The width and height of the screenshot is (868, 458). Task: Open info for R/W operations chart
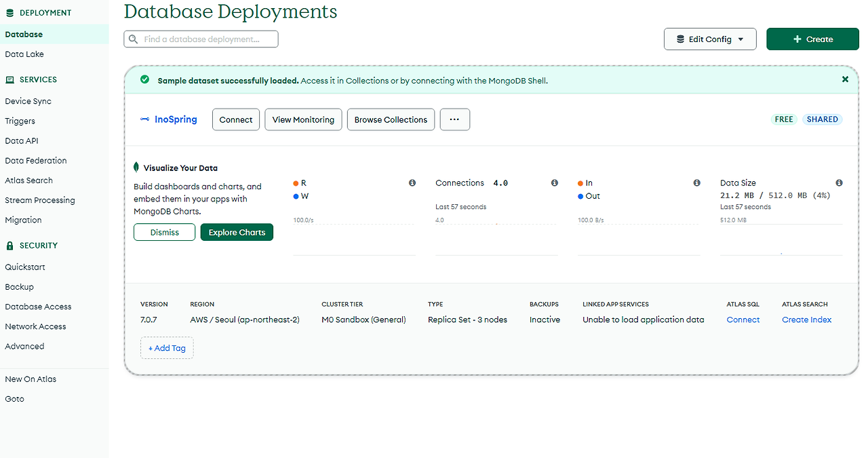pyautogui.click(x=412, y=183)
